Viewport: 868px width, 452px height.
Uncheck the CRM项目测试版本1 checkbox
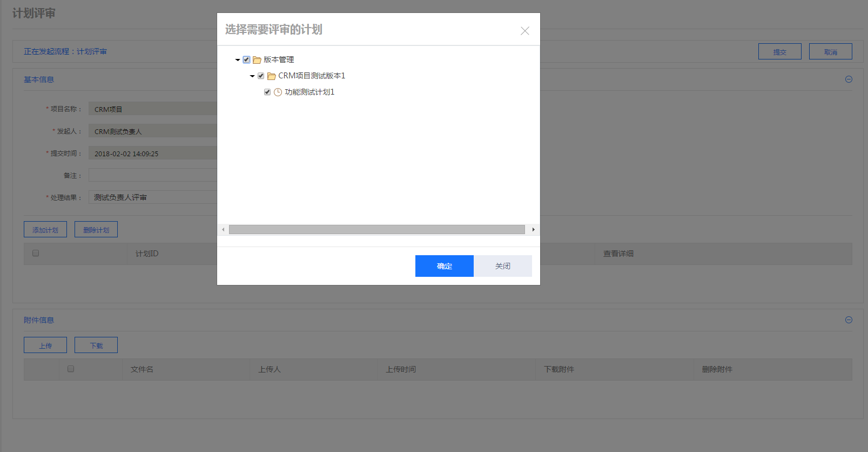tap(261, 76)
